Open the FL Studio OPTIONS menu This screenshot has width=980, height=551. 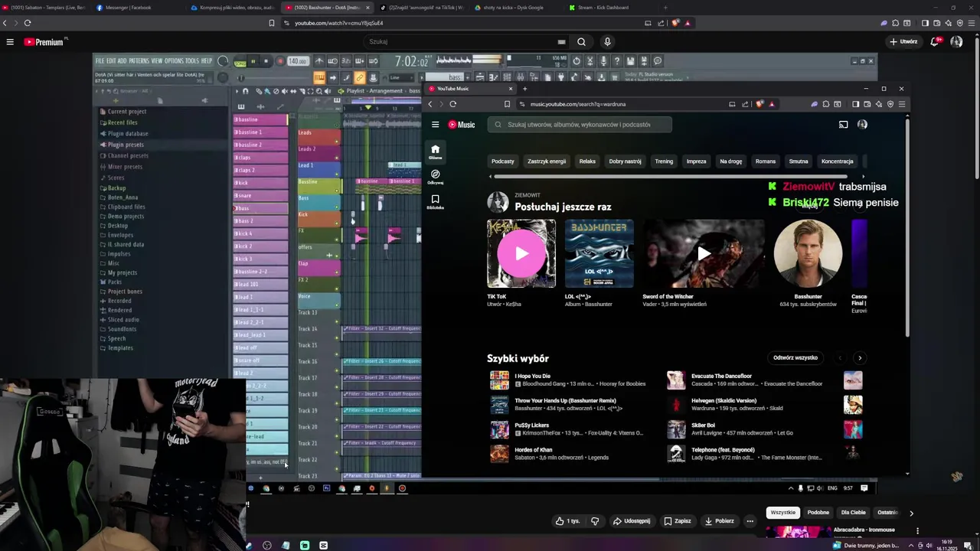pyautogui.click(x=174, y=60)
